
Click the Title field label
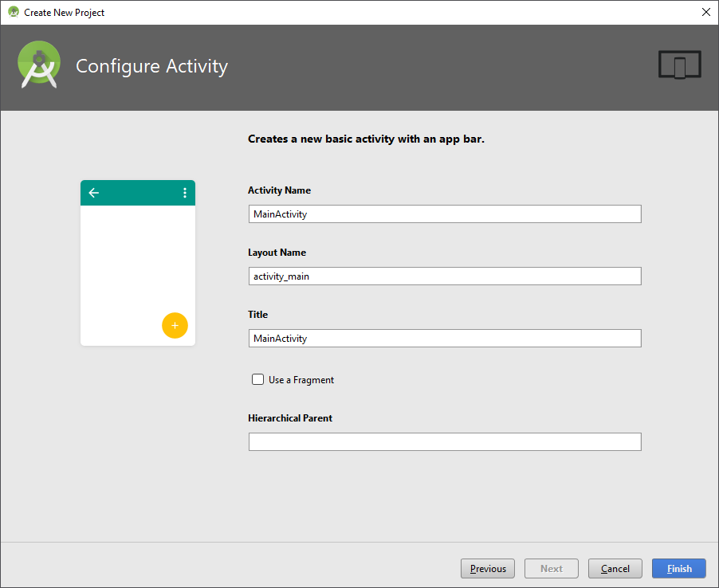[257, 315]
